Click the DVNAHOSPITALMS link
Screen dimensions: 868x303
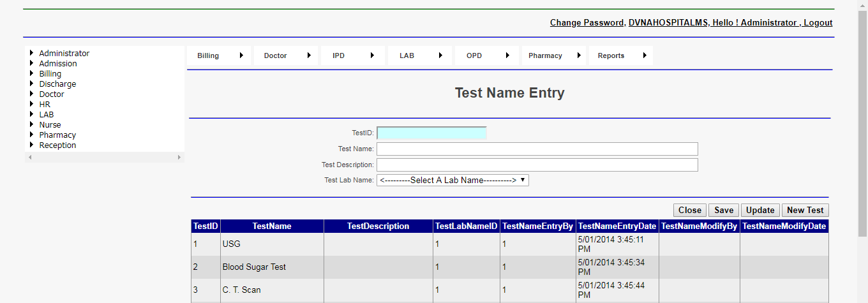point(668,23)
